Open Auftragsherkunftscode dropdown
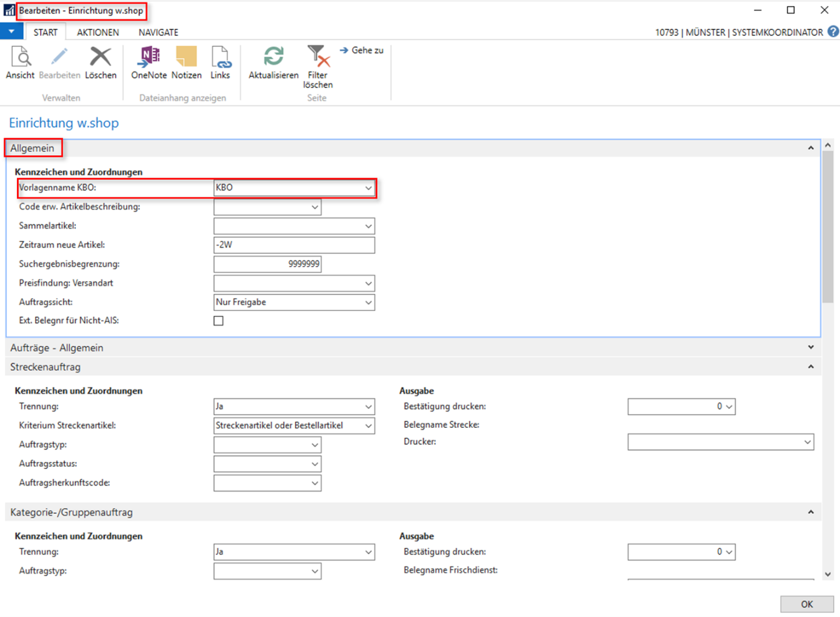 click(315, 483)
